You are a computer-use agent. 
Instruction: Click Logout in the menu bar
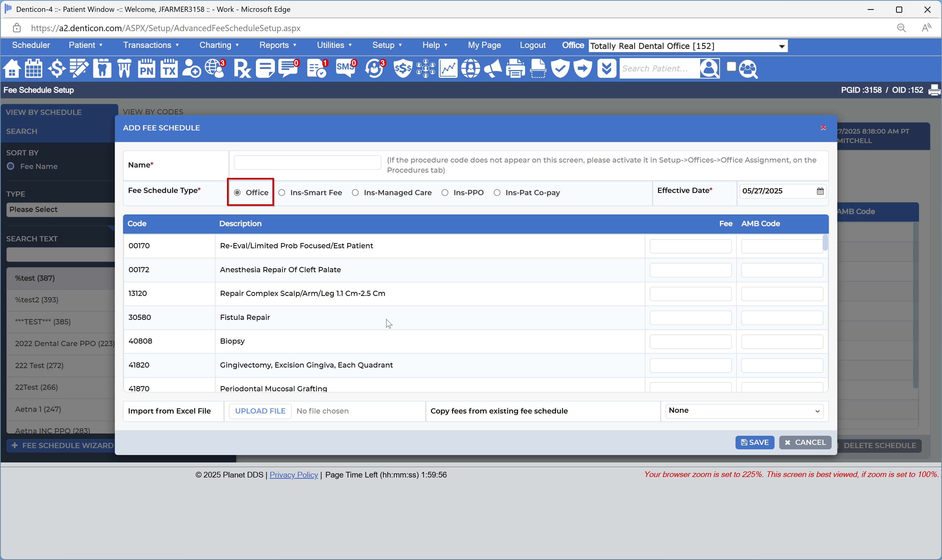(533, 45)
